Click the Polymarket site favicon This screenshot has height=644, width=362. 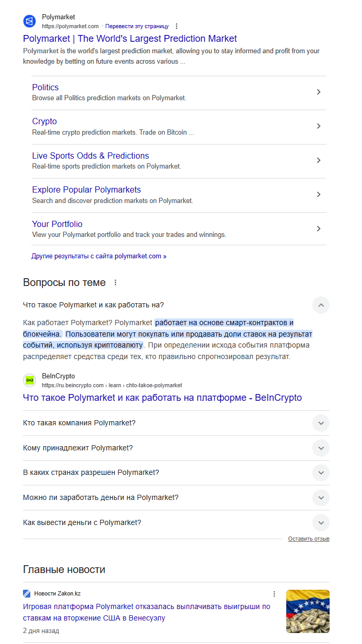click(29, 21)
